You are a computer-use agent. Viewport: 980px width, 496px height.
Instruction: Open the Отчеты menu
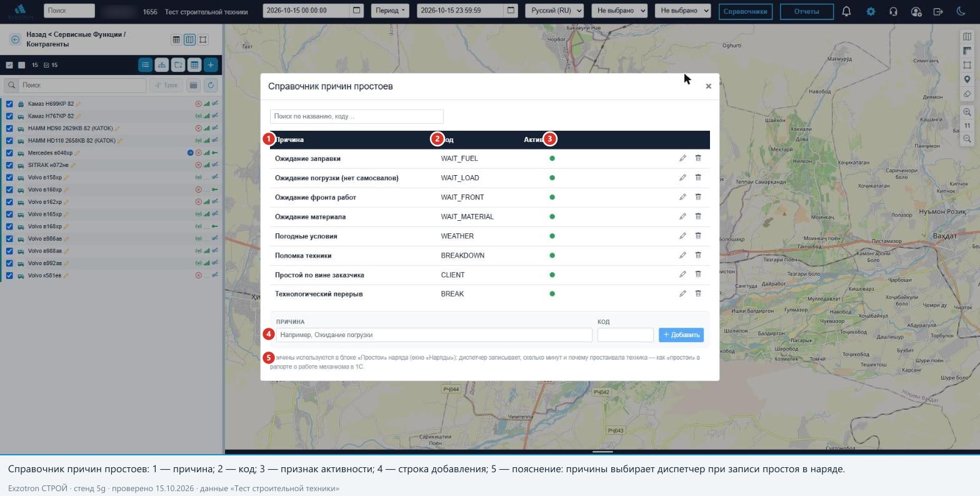pyautogui.click(x=806, y=11)
